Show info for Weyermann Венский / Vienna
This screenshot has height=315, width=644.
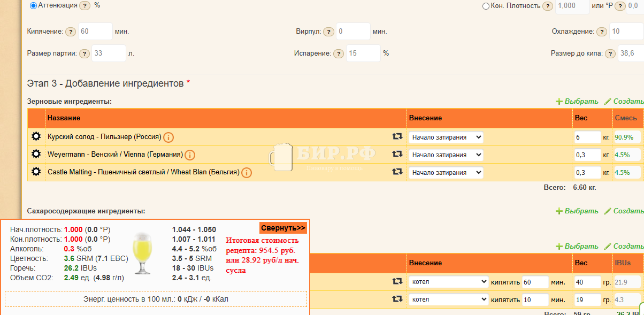[x=190, y=155]
